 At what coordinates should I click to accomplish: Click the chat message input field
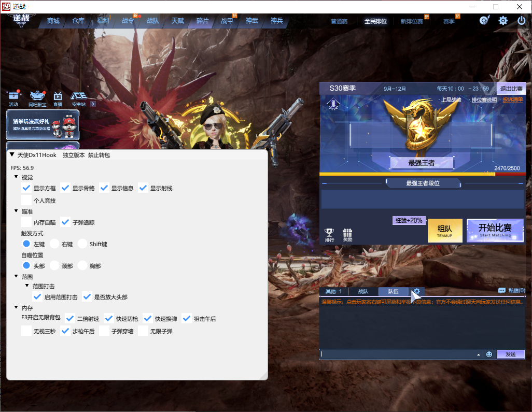(397, 354)
